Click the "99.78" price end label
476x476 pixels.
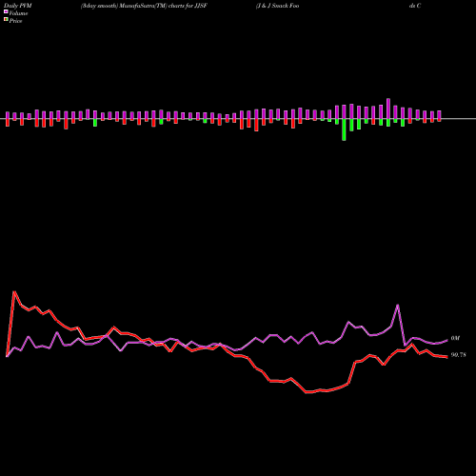click(x=458, y=355)
